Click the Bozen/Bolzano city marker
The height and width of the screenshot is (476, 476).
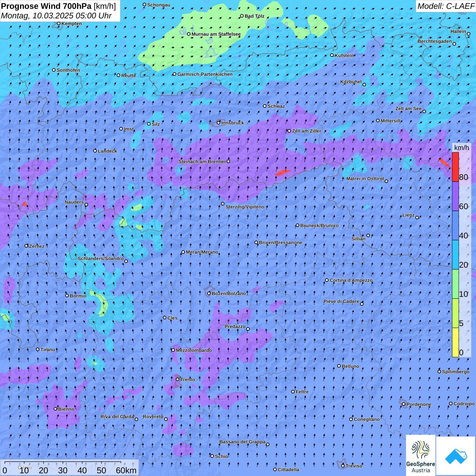click(x=209, y=293)
